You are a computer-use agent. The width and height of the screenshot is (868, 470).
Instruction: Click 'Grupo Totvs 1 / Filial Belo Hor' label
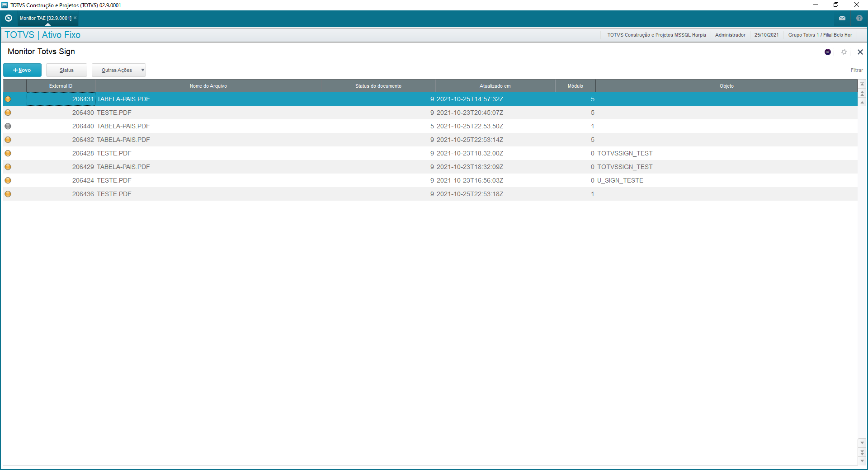click(820, 35)
